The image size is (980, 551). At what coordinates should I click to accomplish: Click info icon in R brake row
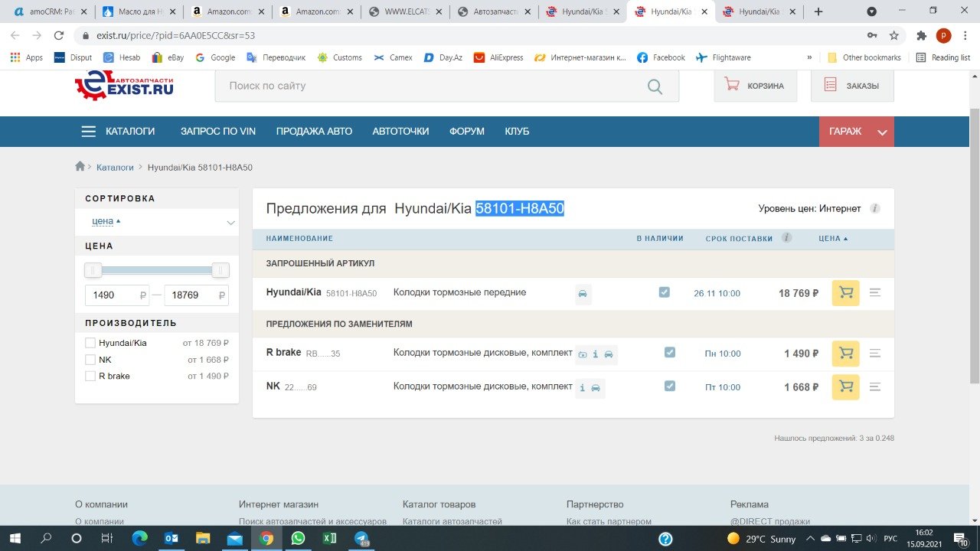coord(596,354)
